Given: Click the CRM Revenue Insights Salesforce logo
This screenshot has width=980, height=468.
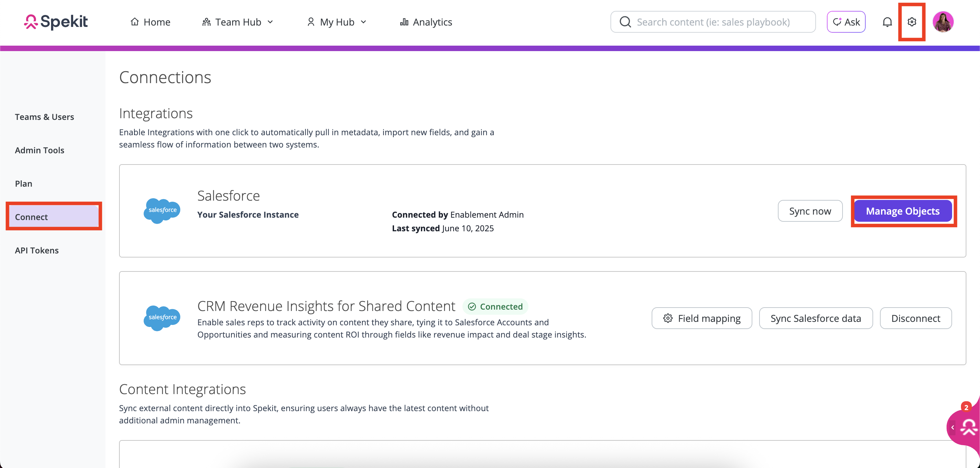Looking at the screenshot, I should [162, 317].
